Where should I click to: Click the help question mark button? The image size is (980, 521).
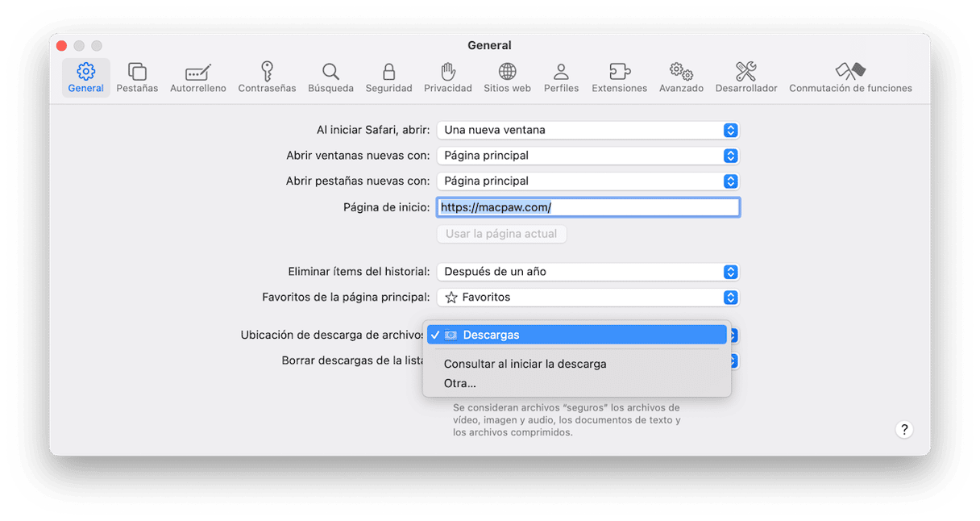click(904, 429)
